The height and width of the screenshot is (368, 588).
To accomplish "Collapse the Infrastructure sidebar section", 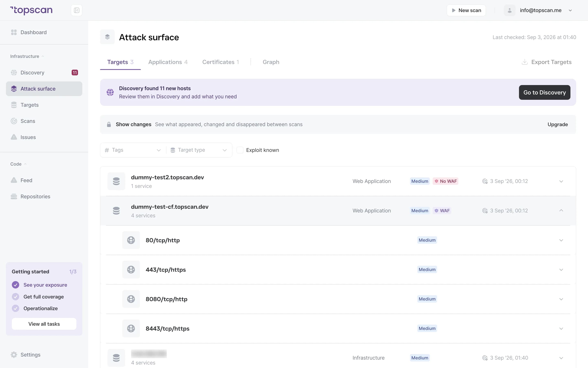I will 27,56.
